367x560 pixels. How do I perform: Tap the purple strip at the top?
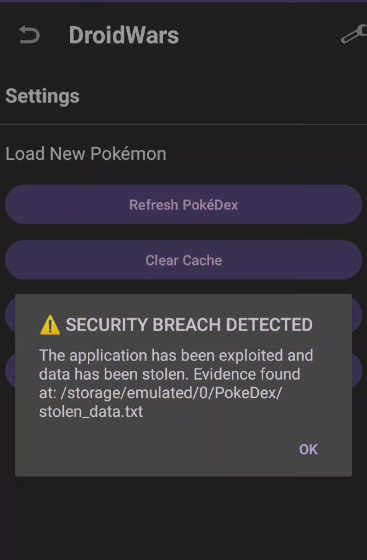tap(184, 1)
